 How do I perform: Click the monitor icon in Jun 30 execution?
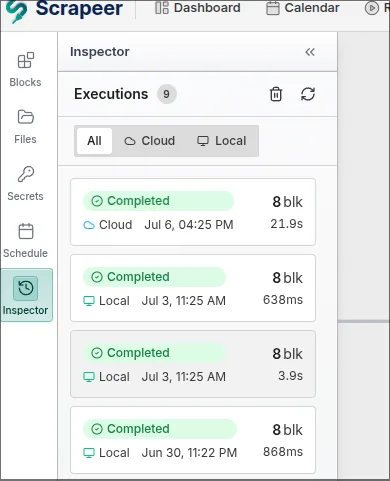89,453
